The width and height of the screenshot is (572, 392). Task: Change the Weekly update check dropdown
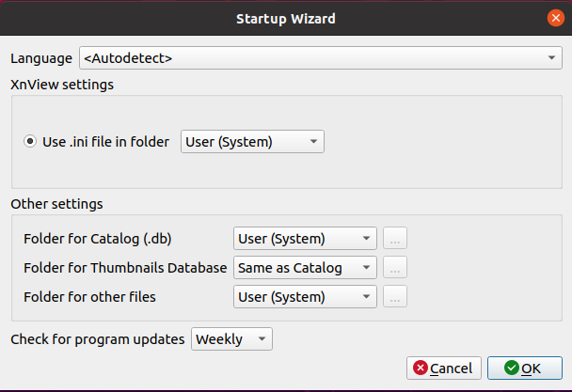click(232, 339)
